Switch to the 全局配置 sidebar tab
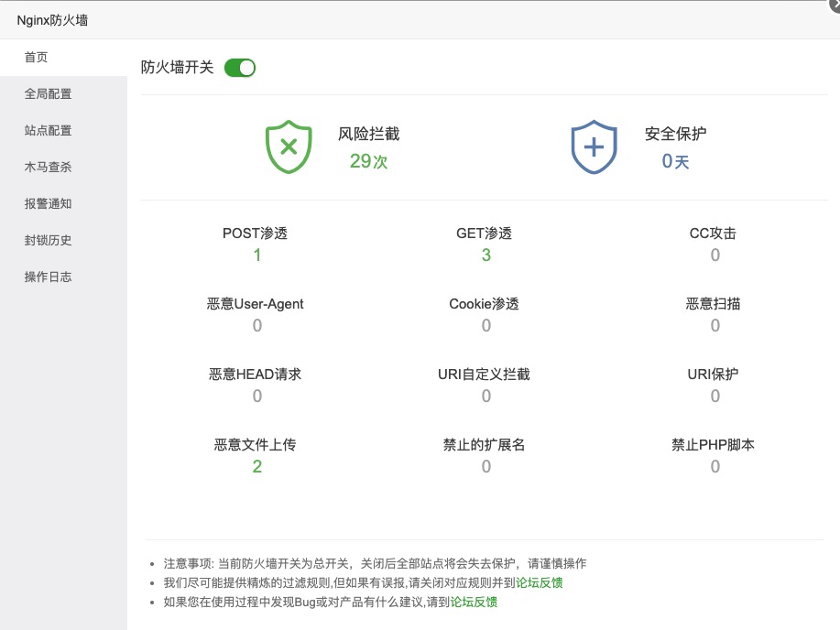 pos(64,93)
